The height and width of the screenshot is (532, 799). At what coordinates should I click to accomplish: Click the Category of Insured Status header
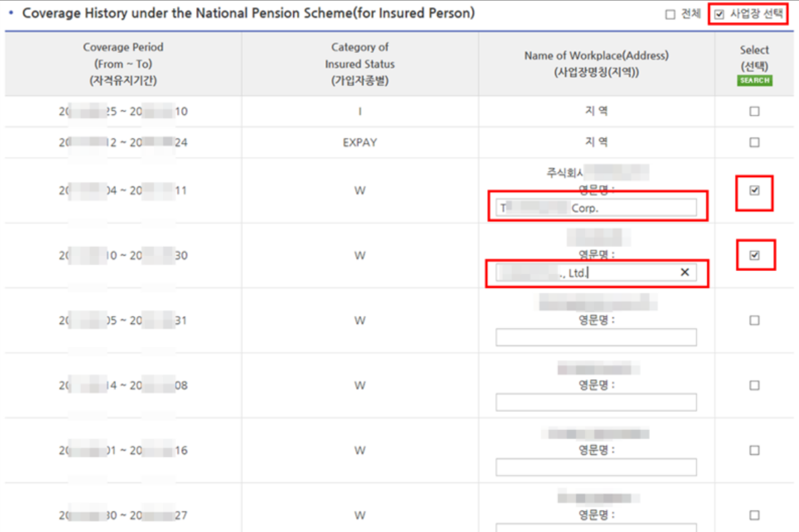pos(360,64)
